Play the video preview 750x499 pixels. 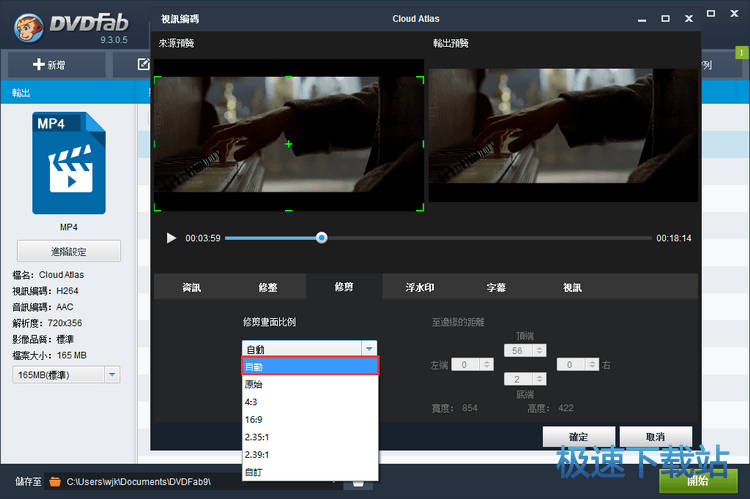point(171,238)
